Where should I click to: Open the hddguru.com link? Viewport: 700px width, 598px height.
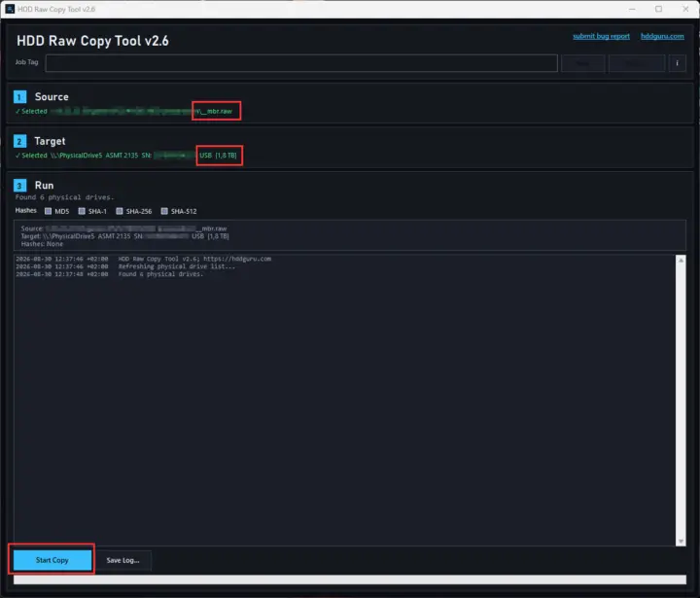coord(662,36)
